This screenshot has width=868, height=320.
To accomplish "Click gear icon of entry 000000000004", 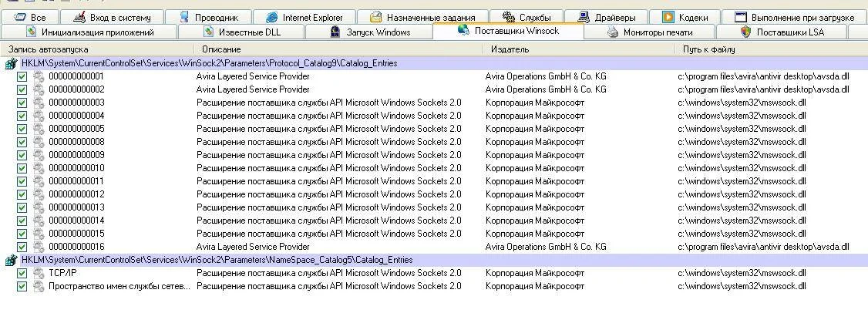I will click(x=39, y=116).
